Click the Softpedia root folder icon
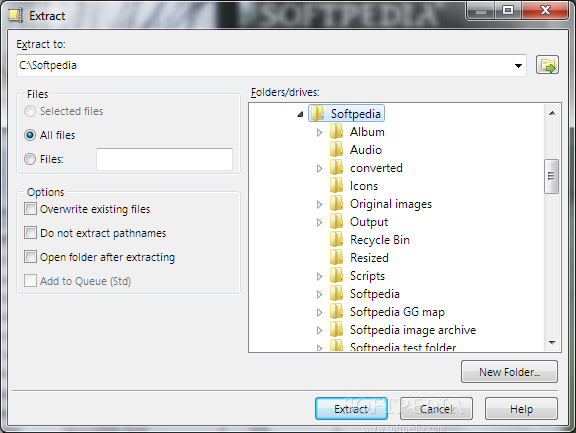 318,113
